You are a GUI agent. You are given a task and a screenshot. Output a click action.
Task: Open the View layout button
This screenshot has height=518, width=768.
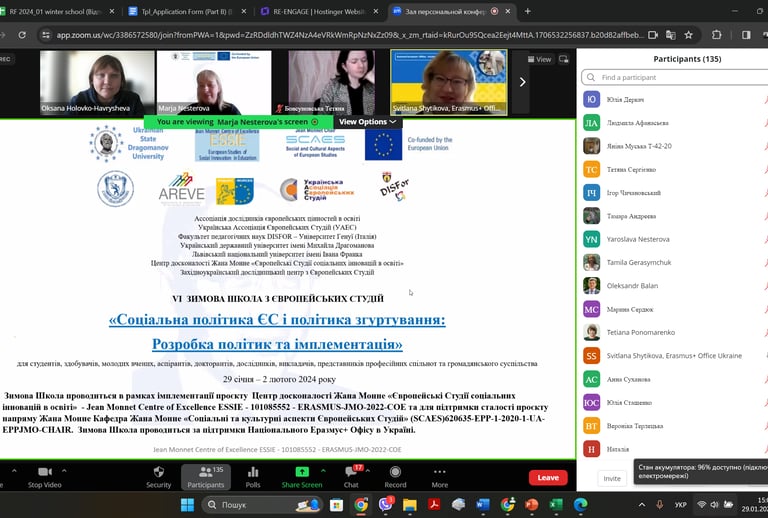point(539,59)
